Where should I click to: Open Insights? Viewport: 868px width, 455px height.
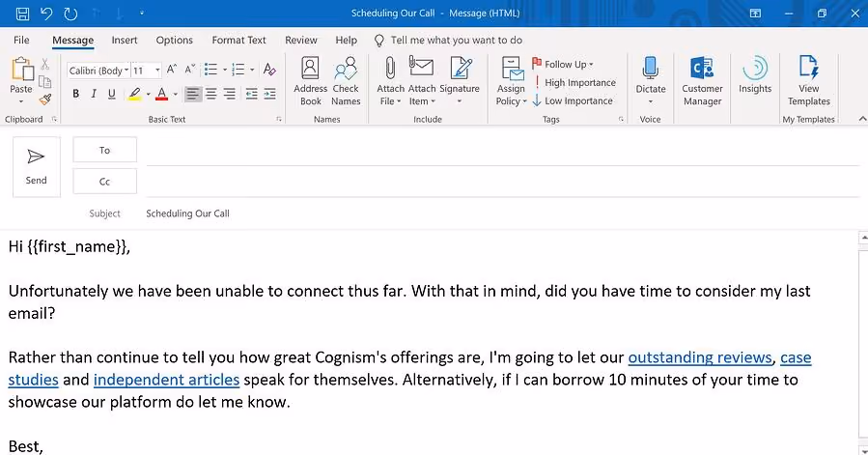[755, 75]
